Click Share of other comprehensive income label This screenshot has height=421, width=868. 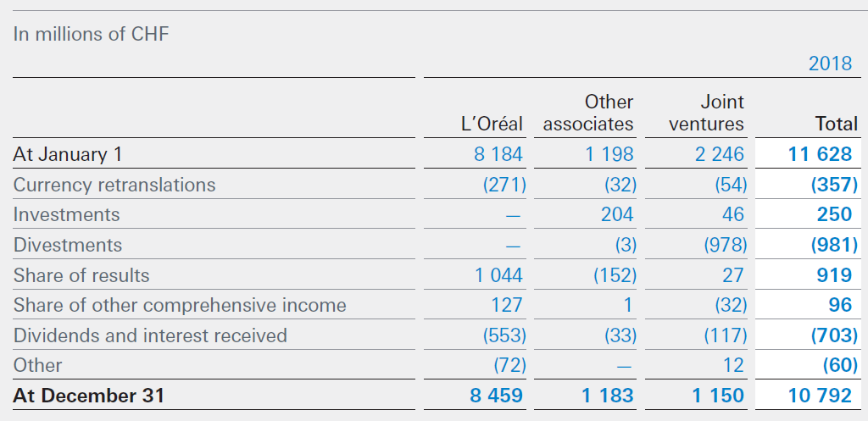180,306
